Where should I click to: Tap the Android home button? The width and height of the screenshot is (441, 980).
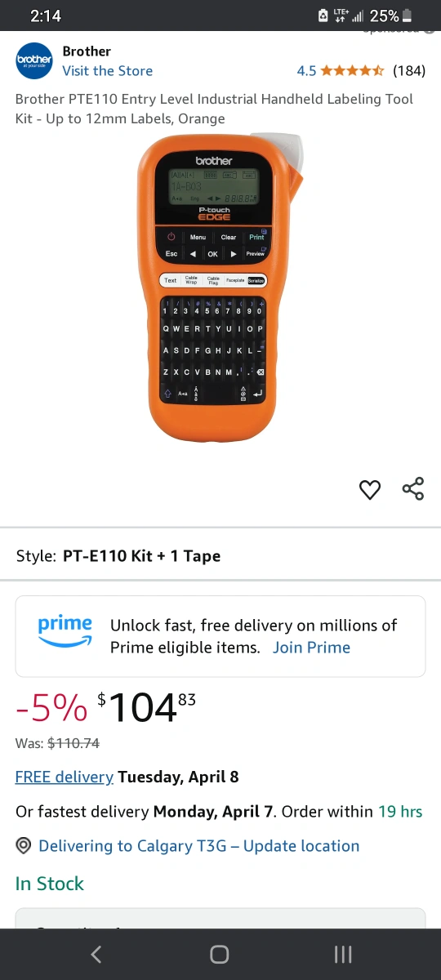220,954
